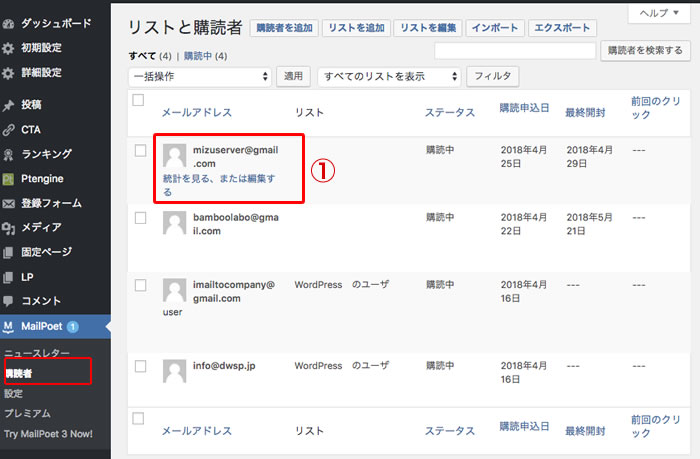Click the envelope icon for 登録フォーム
The height and width of the screenshot is (459, 700).
point(9,203)
